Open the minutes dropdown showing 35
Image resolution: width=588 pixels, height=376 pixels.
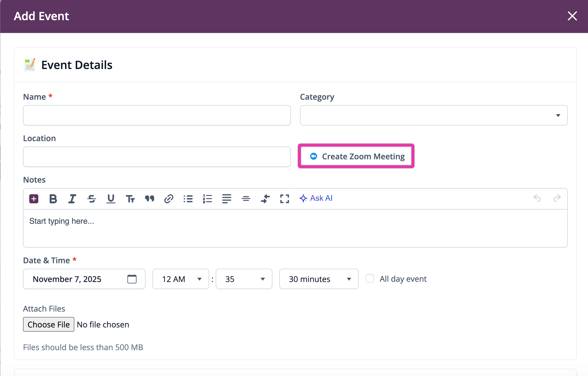coord(244,279)
